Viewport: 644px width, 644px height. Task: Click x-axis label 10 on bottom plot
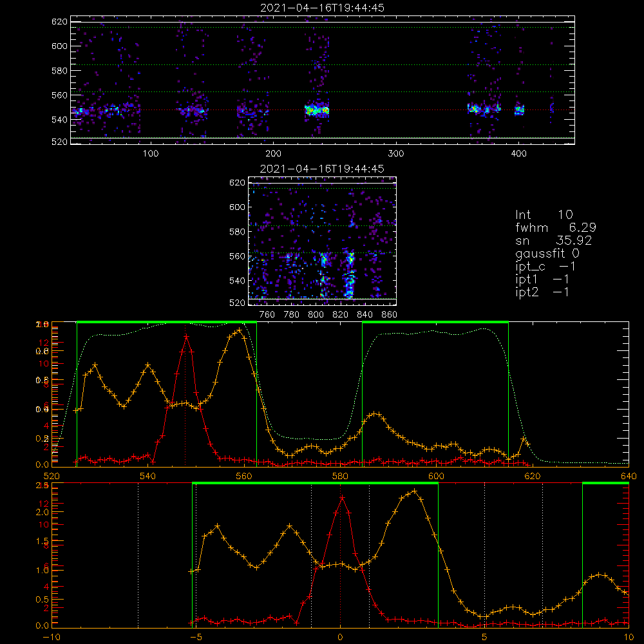pyautogui.click(x=629, y=637)
